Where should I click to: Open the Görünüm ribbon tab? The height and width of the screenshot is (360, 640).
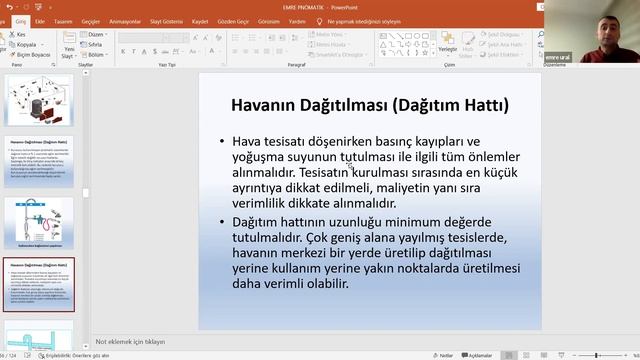pos(269,22)
